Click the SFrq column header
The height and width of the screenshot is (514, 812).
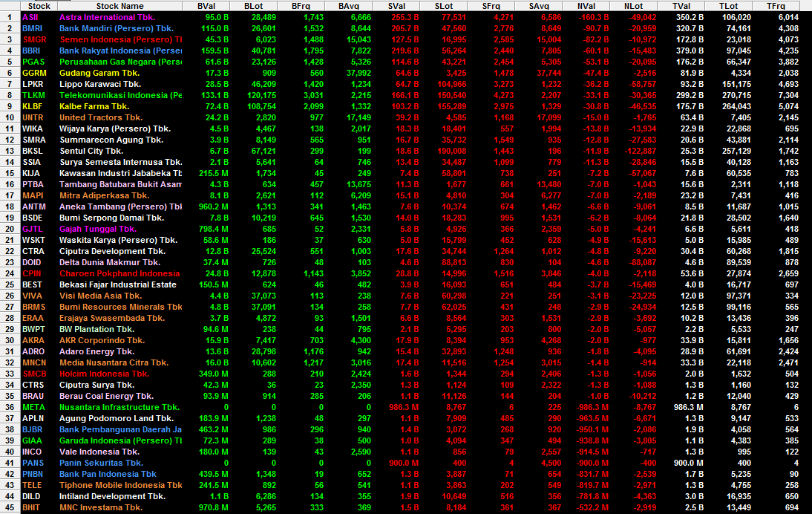point(491,6)
